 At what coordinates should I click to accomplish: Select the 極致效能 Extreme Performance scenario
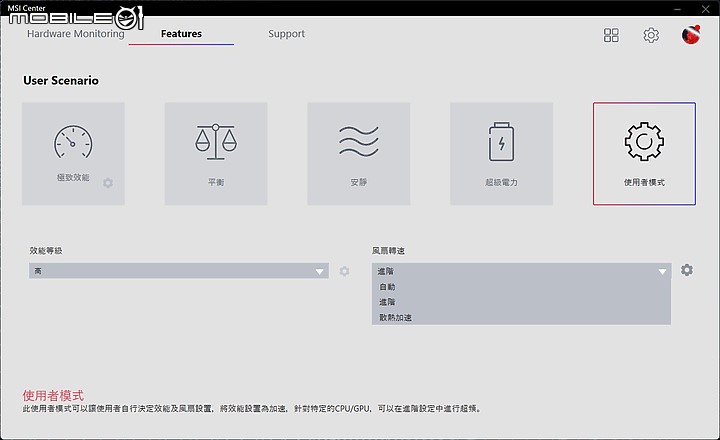coord(73,153)
